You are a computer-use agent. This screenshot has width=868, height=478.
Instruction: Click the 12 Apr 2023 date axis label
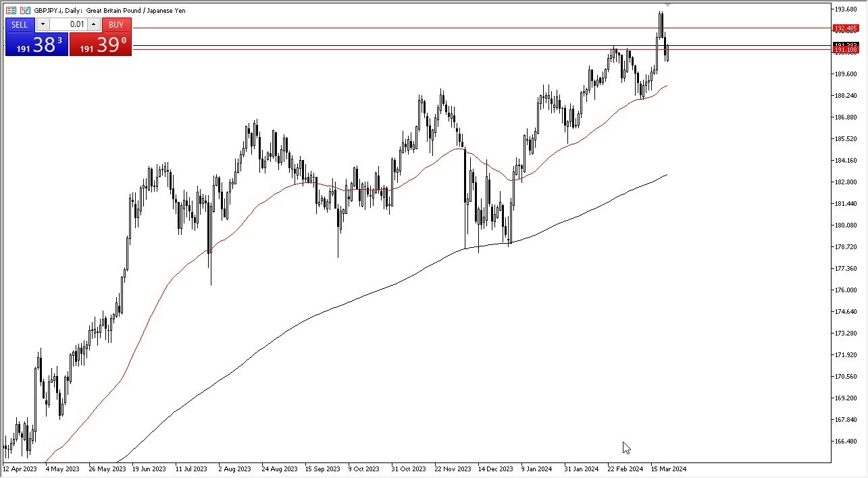pos(20,469)
